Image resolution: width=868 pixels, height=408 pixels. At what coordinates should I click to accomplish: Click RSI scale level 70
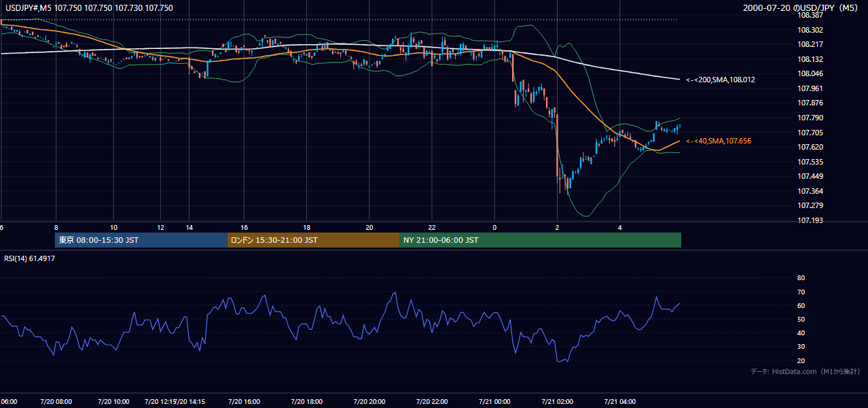(x=801, y=292)
